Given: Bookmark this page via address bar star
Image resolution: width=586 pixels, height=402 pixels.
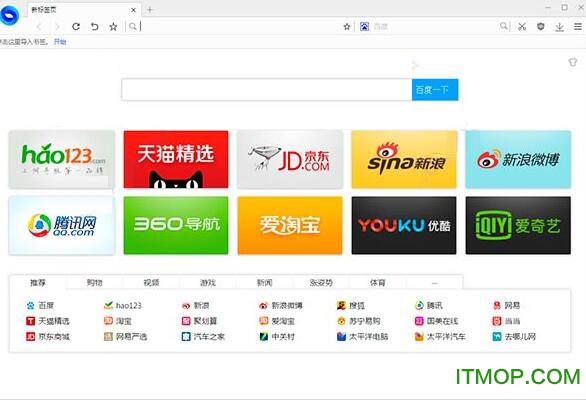Looking at the screenshot, I should click(347, 27).
